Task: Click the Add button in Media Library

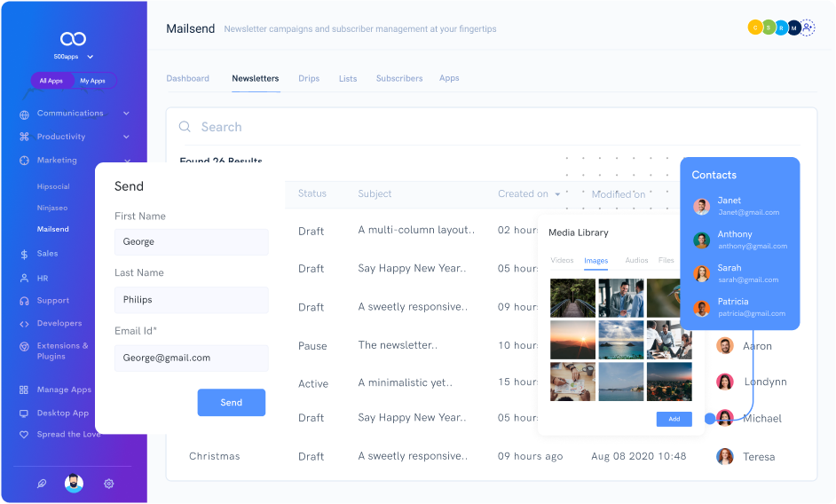Action: click(674, 419)
